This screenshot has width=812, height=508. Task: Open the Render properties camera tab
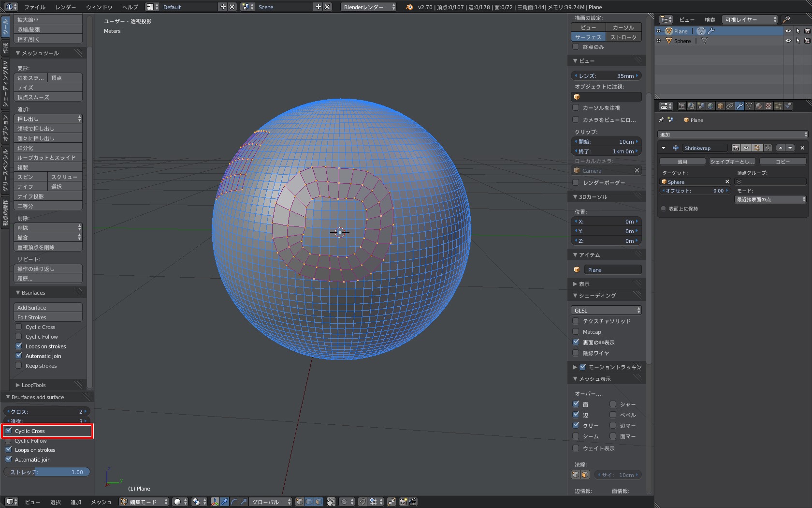[x=681, y=106]
